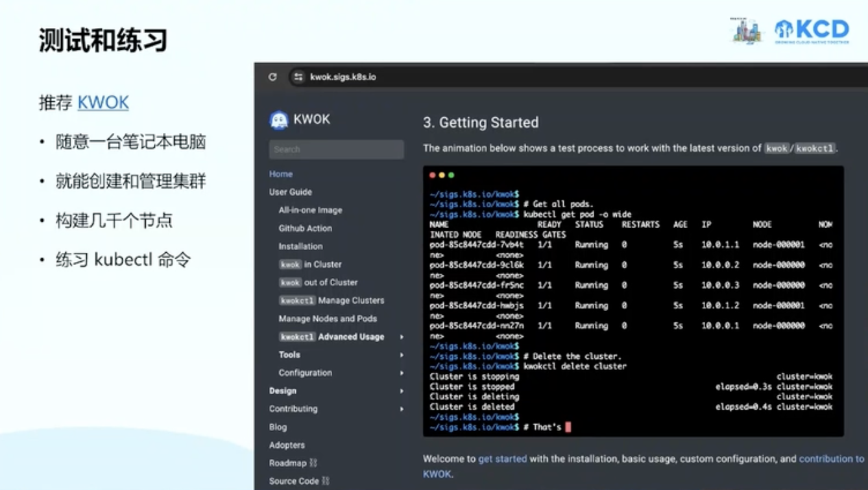Follow the get started link

(502, 459)
